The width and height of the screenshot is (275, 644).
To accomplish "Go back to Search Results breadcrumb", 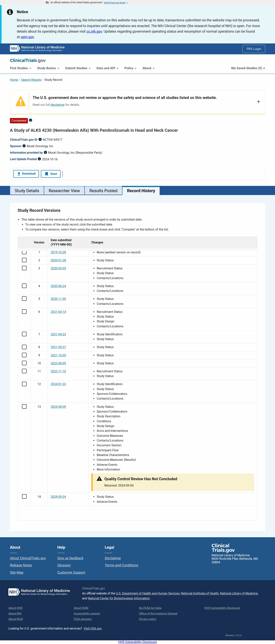I will 31,80.
